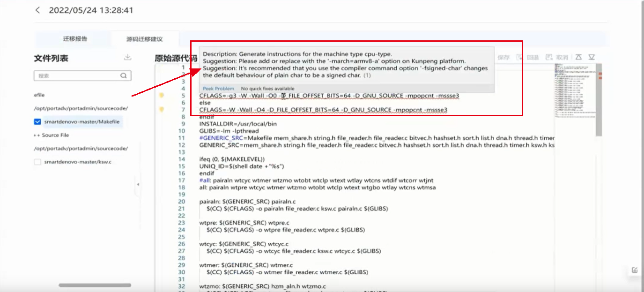Jump to previous suggestion arrow
Image resolution: width=644 pixels, height=292 pixels.
point(578,57)
